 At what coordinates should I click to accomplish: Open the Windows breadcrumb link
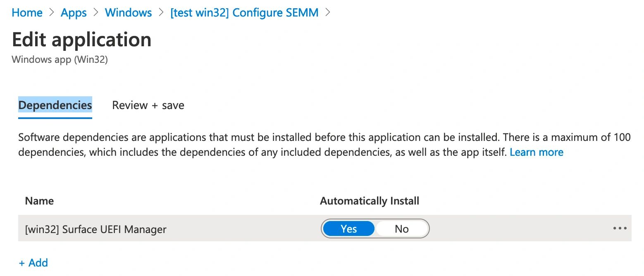(x=129, y=12)
